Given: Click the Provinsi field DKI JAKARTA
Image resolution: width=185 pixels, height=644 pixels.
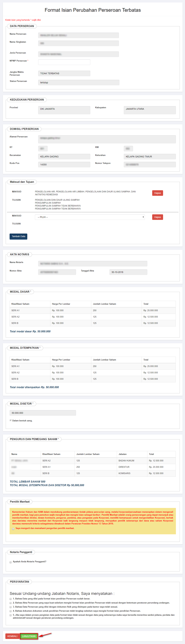Looking at the screenshot, I should [64, 110].
